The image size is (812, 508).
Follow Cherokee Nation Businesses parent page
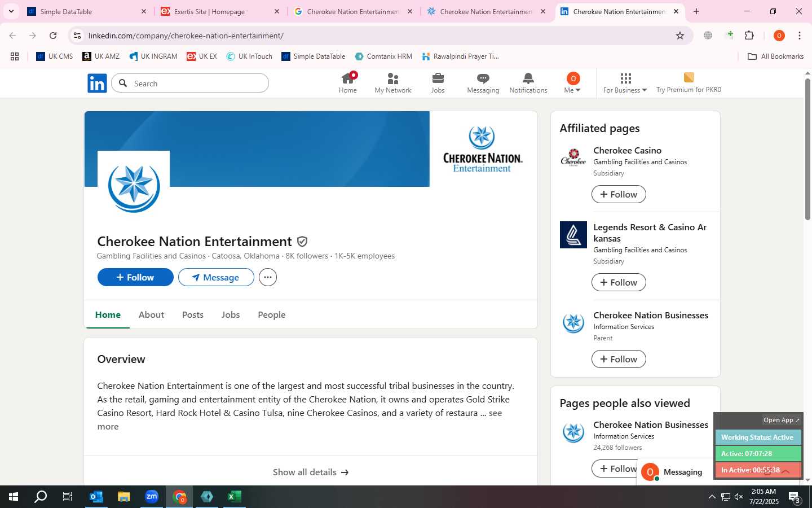[619, 359]
